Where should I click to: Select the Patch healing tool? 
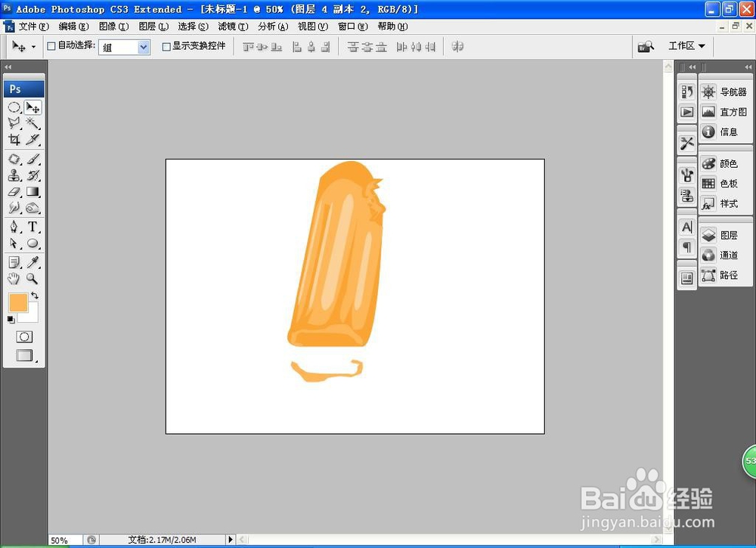(x=14, y=159)
